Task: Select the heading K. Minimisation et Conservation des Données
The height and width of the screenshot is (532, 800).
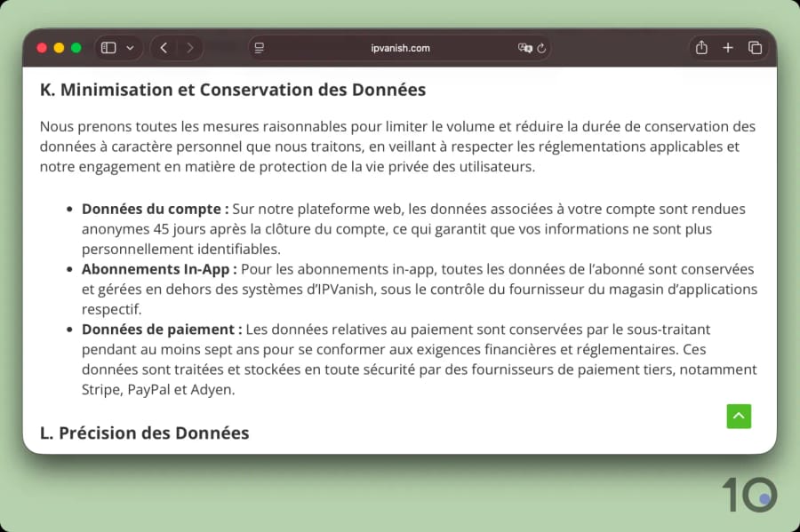Action: (x=232, y=90)
